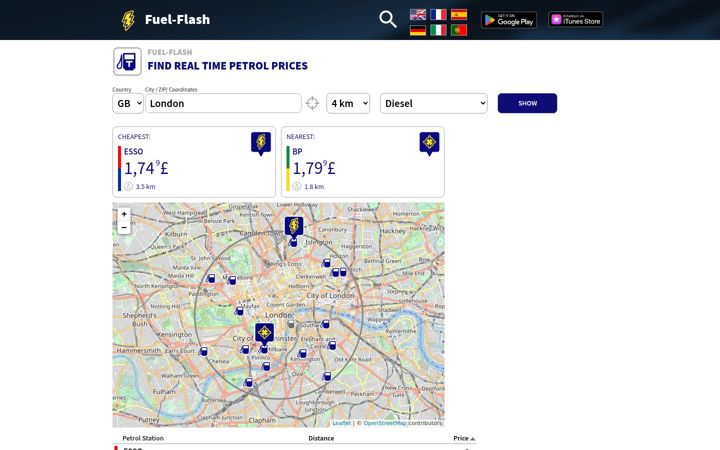Open the 4 km radius dropdown
Image resolution: width=720 pixels, height=450 pixels.
348,103
